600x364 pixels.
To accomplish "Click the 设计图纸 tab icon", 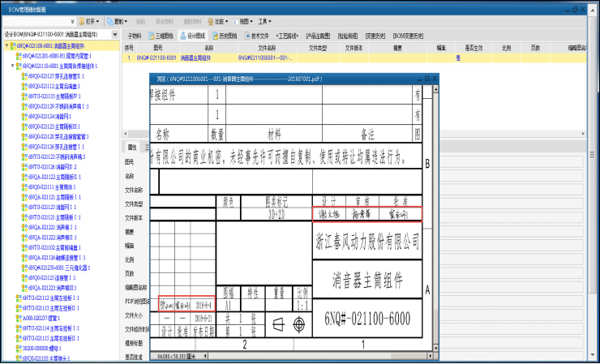I will 183,36.
